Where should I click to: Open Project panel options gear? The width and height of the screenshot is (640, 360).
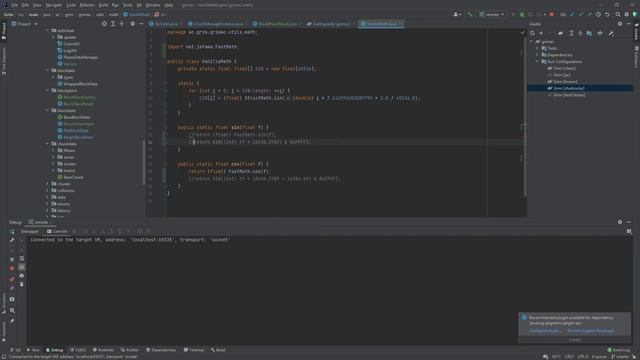(132, 24)
